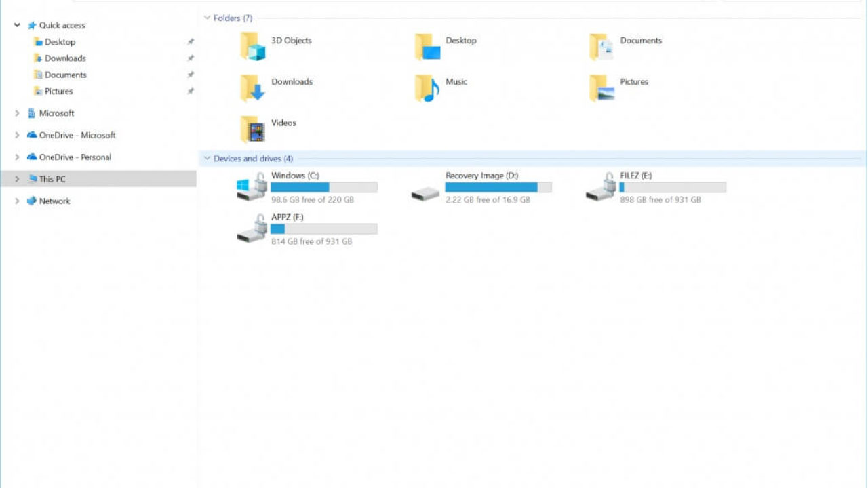Screen dimensions: 868x488
Task: Open the Downloads folder icon in Folders
Action: point(252,88)
